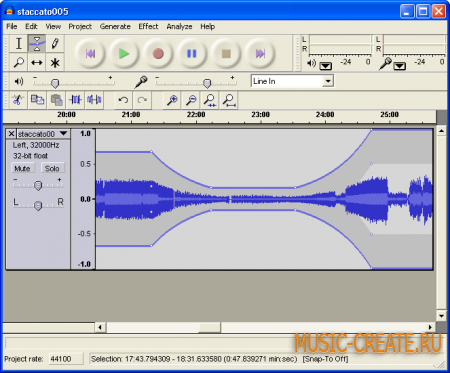Click the output speaker meter icon

[x=311, y=63]
